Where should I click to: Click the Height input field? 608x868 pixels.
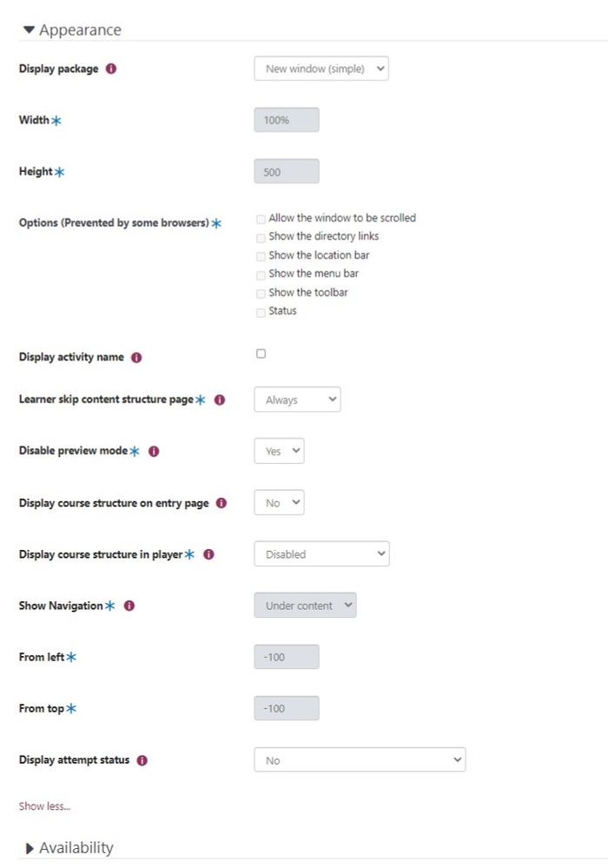coord(287,172)
